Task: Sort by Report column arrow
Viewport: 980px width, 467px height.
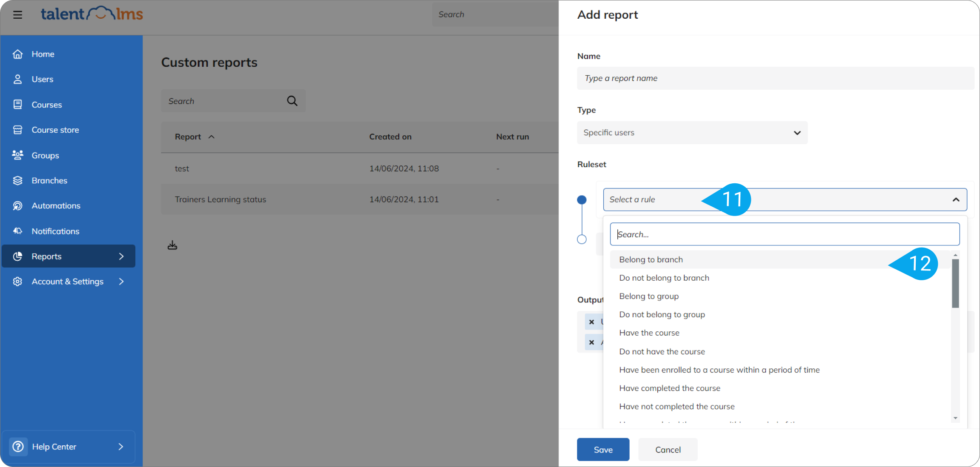Action: coord(211,137)
